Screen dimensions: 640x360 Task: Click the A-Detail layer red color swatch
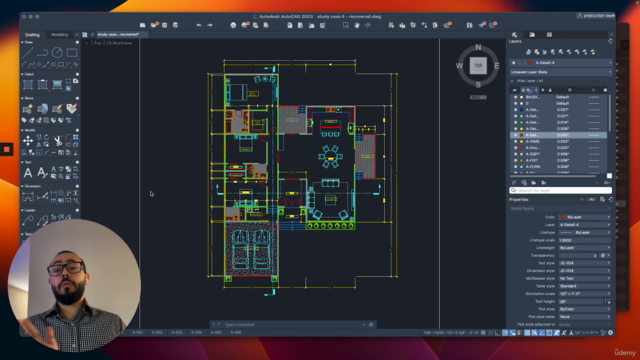[521, 135]
